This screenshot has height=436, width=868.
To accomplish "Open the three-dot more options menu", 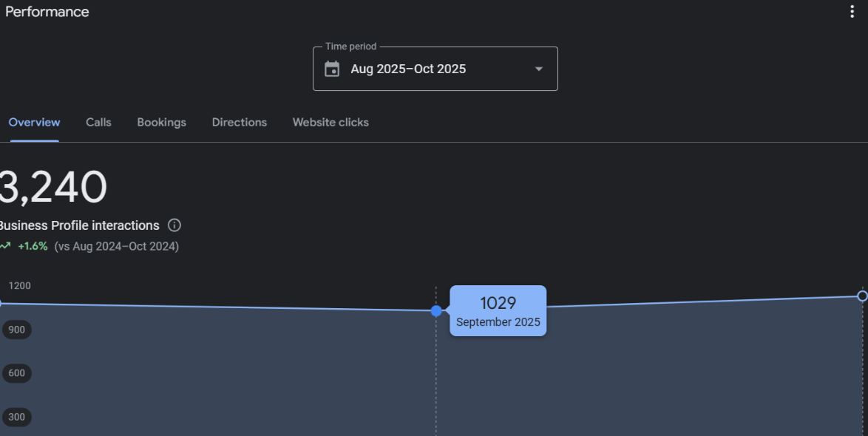I will point(852,12).
